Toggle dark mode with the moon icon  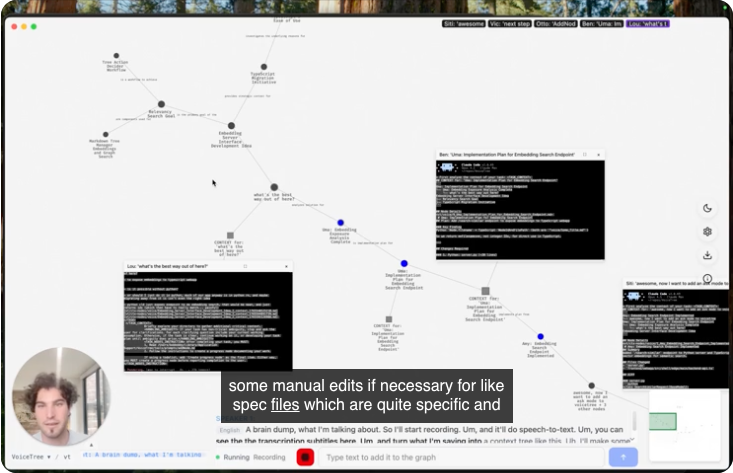click(x=707, y=208)
